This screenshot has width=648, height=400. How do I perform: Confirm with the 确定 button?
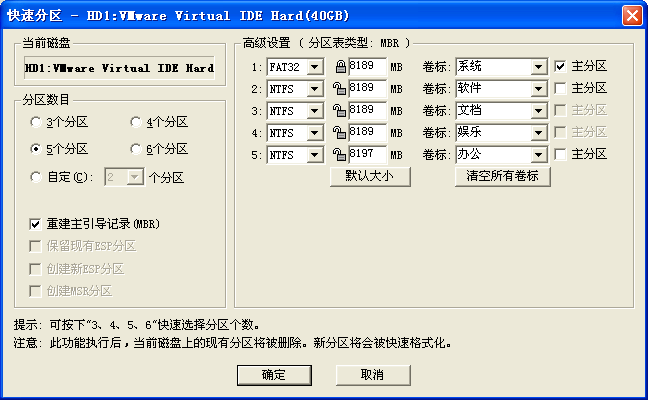(274, 374)
